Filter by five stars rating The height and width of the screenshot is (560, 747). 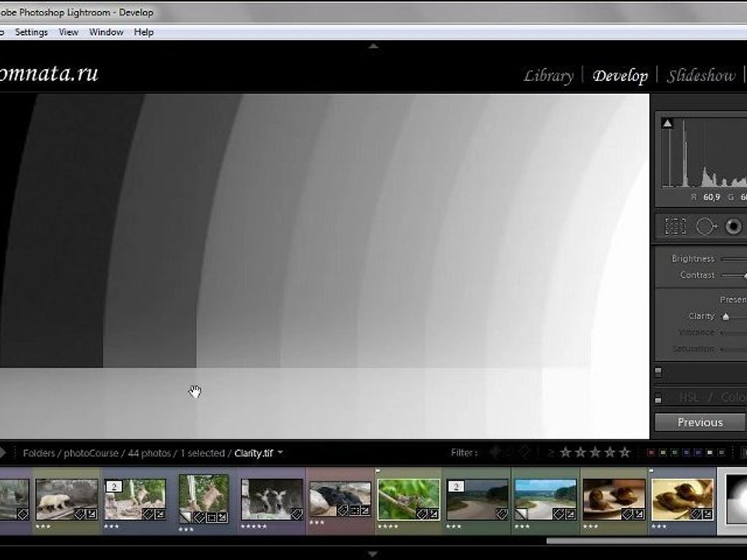click(625, 453)
